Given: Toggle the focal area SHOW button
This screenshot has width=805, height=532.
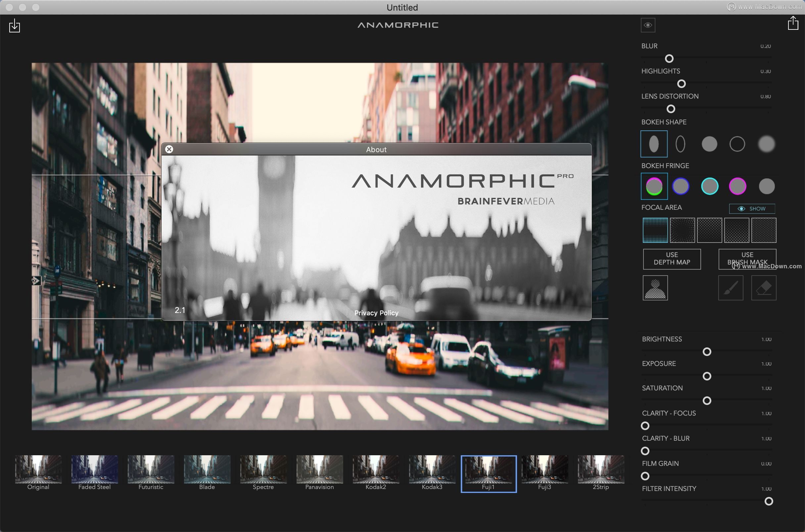Looking at the screenshot, I should (x=752, y=209).
